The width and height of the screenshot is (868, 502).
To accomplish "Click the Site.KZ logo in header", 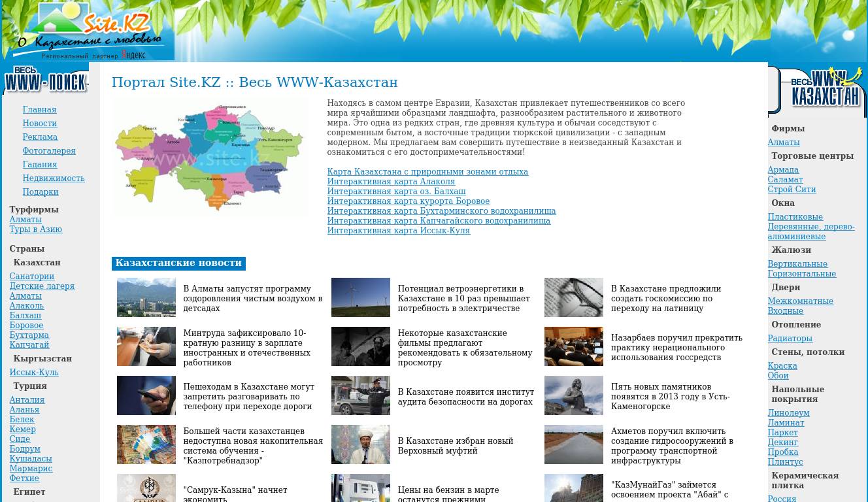I will [x=88, y=30].
